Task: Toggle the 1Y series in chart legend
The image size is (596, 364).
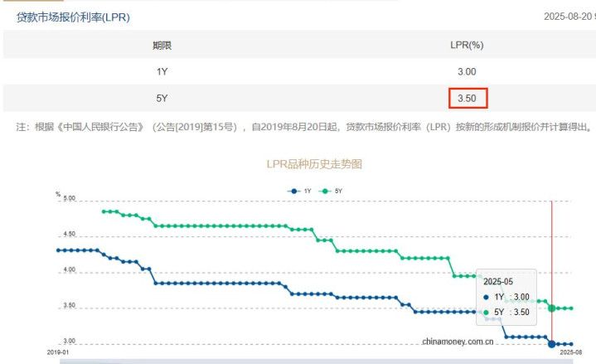Action: [299, 191]
